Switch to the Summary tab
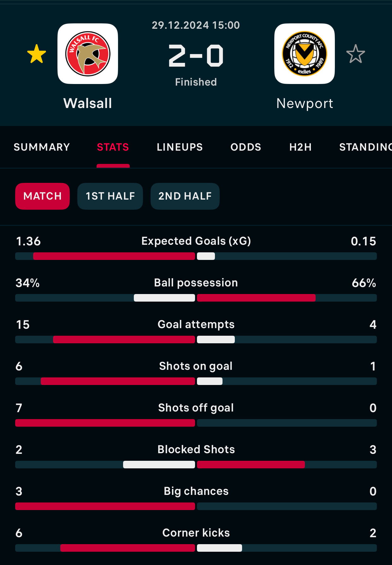This screenshot has width=392, height=565. (x=42, y=147)
